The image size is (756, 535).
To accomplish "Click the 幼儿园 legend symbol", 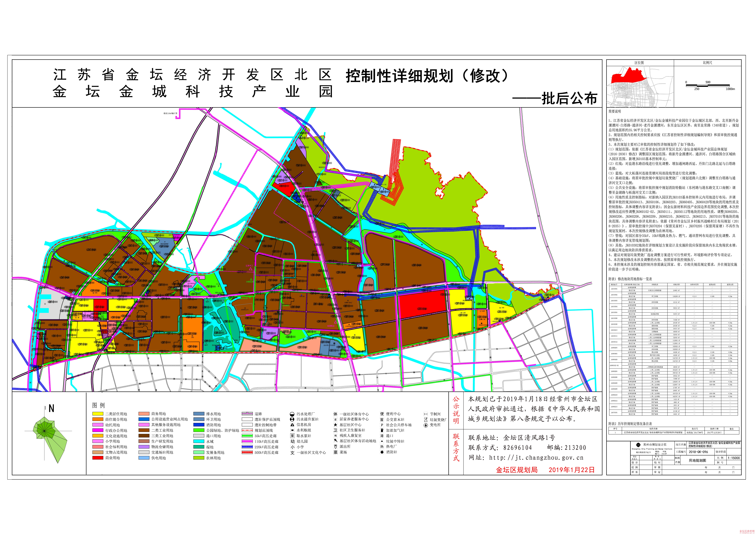I will (x=292, y=441).
